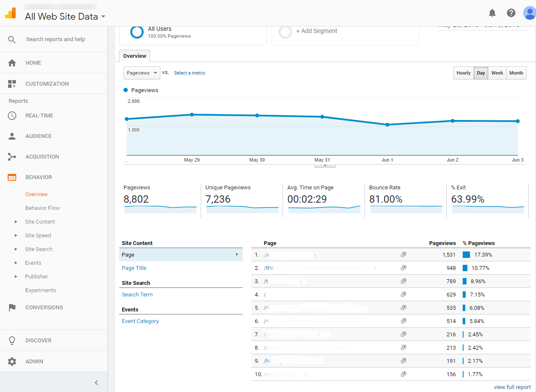Open the Real-Time reports clock icon
536x392 pixels.
pyautogui.click(x=12, y=116)
